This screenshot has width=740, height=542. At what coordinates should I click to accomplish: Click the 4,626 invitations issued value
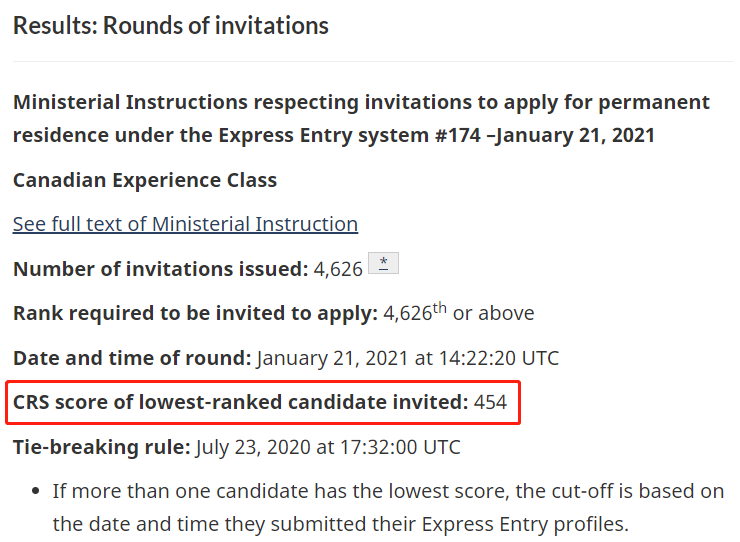pyautogui.click(x=338, y=269)
